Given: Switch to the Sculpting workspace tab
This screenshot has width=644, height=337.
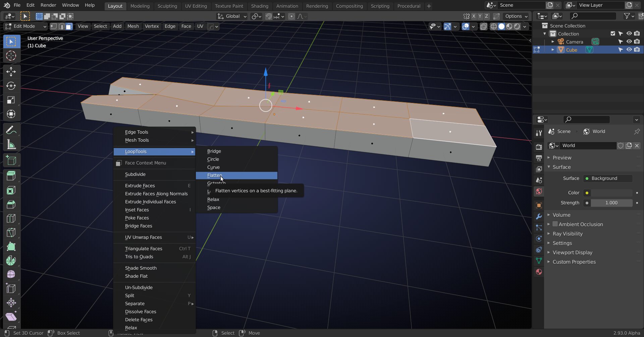Looking at the screenshot, I should click(x=167, y=6).
